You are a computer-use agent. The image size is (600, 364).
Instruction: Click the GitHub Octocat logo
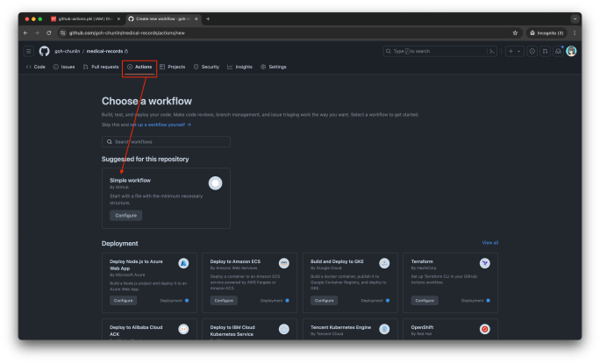coord(44,51)
